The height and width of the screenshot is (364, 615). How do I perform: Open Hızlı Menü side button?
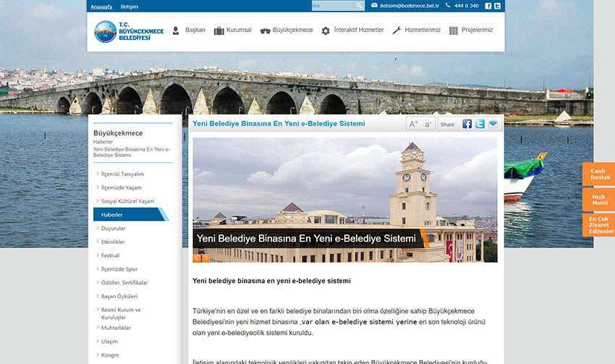point(598,200)
